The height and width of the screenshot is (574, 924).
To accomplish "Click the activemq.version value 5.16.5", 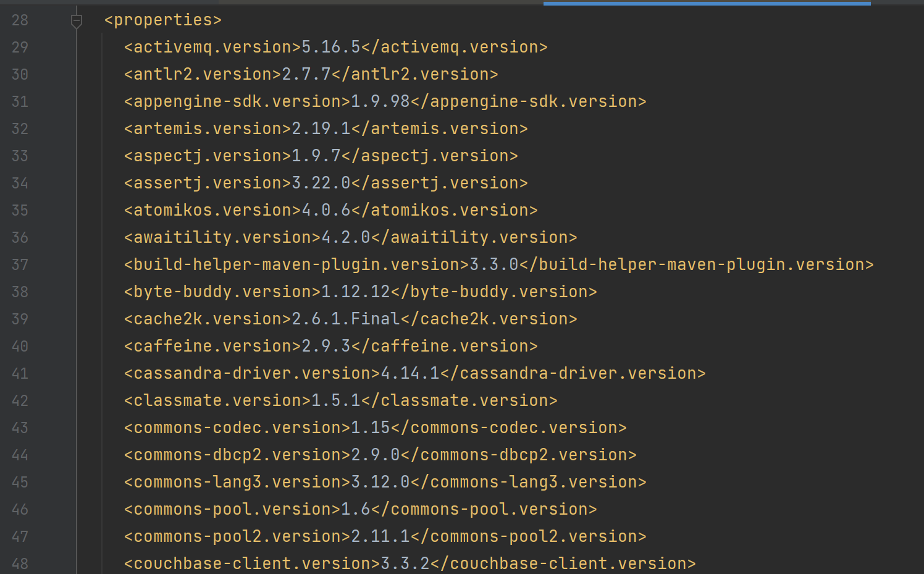I will (x=331, y=47).
